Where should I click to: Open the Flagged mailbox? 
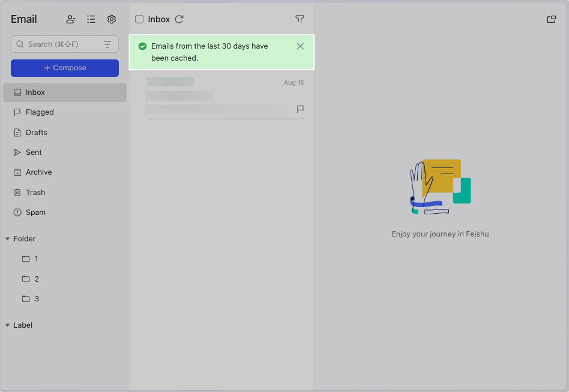tap(65, 112)
